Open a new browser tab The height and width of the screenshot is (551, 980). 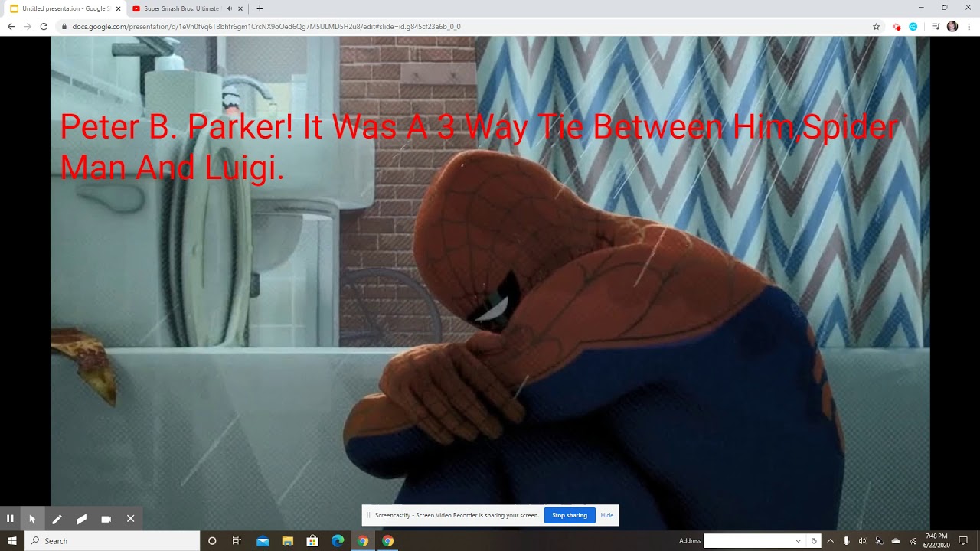coord(260,8)
